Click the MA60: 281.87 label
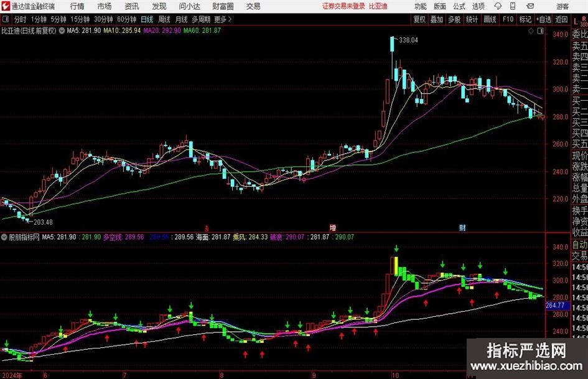The image size is (588, 379). tap(202, 30)
